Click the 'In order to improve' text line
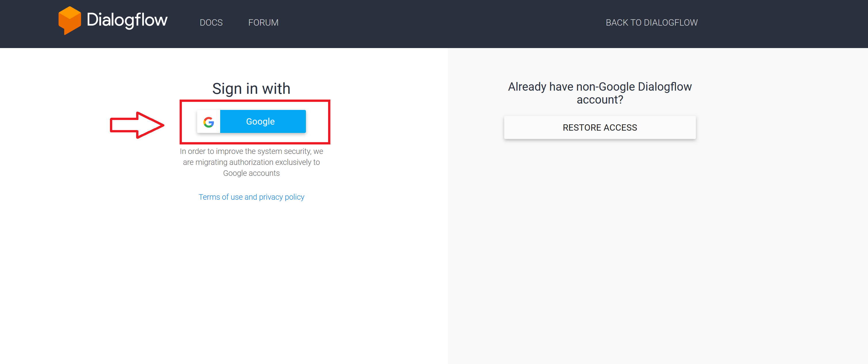 (x=251, y=151)
